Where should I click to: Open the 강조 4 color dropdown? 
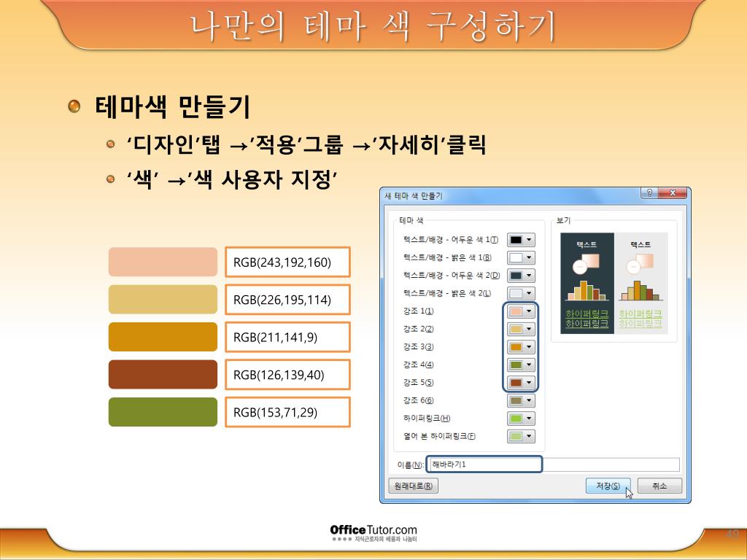click(521, 365)
